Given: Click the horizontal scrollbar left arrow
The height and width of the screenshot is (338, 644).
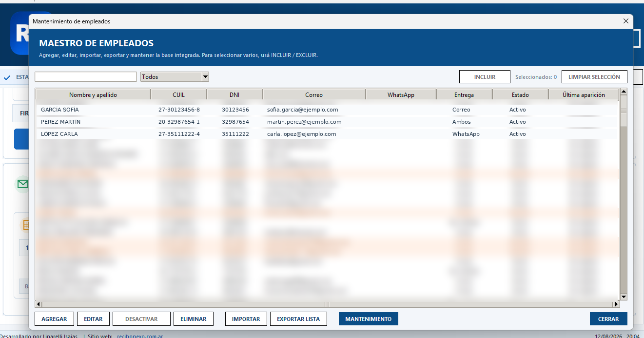Looking at the screenshot, I should (39, 304).
